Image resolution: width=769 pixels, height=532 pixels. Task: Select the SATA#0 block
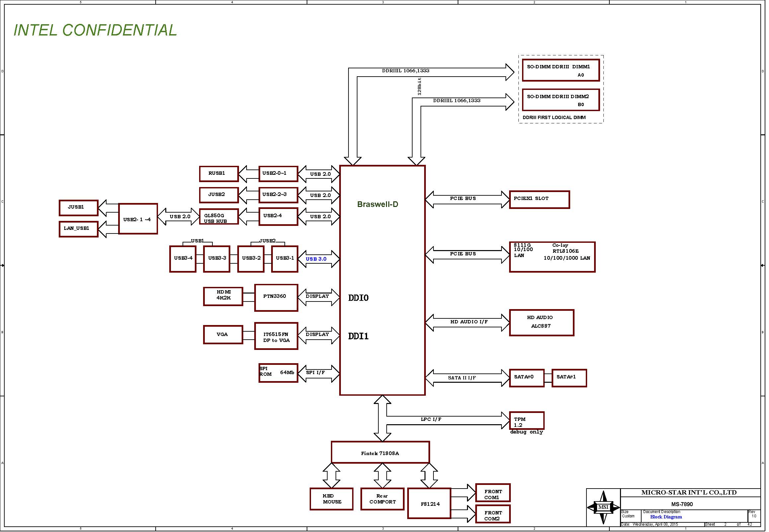tap(527, 378)
